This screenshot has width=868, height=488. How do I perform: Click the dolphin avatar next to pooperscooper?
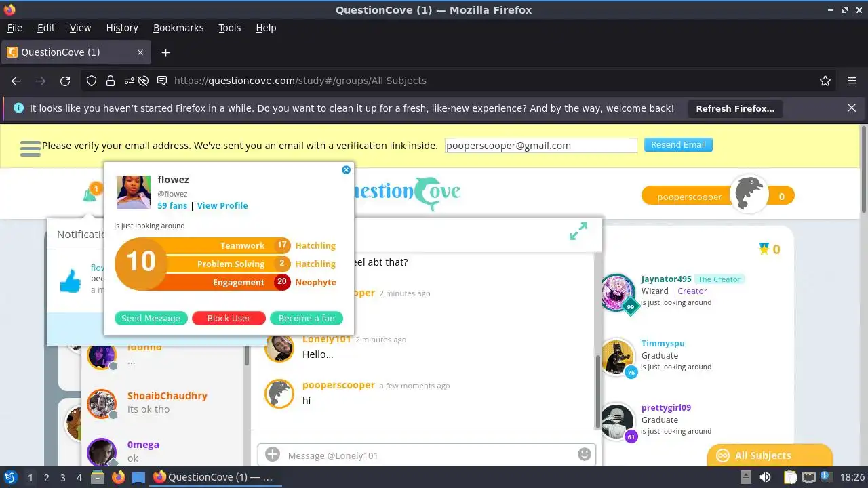(x=749, y=195)
